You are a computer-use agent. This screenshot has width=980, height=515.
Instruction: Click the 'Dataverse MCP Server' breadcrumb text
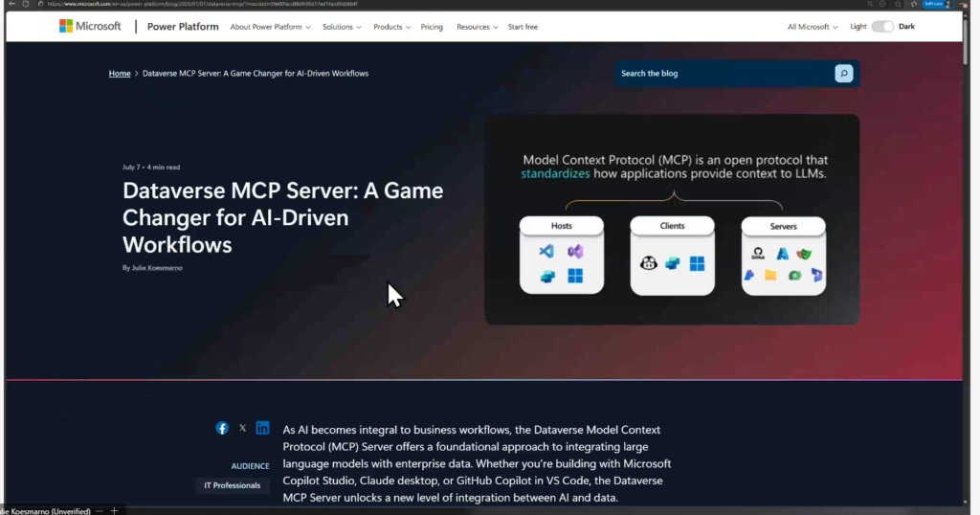tap(255, 73)
